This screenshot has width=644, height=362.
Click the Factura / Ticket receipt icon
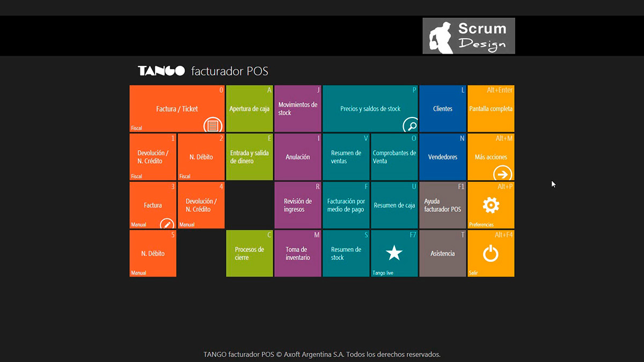(213, 125)
